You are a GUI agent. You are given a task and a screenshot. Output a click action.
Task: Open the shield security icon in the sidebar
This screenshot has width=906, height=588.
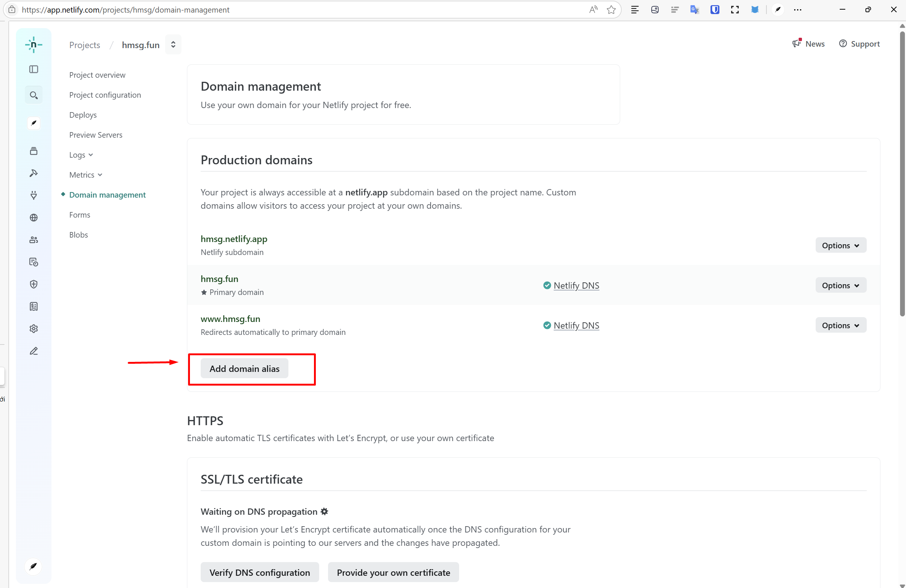pos(33,284)
